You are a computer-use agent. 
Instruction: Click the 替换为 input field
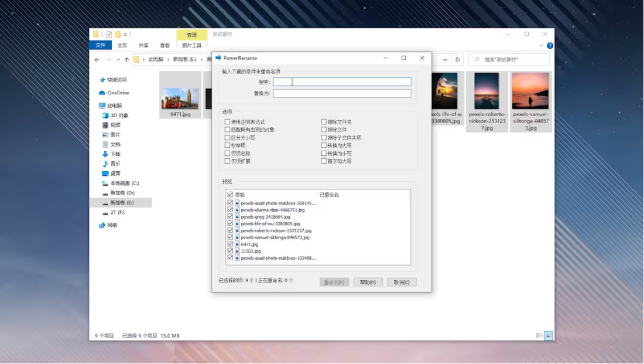[x=342, y=93]
